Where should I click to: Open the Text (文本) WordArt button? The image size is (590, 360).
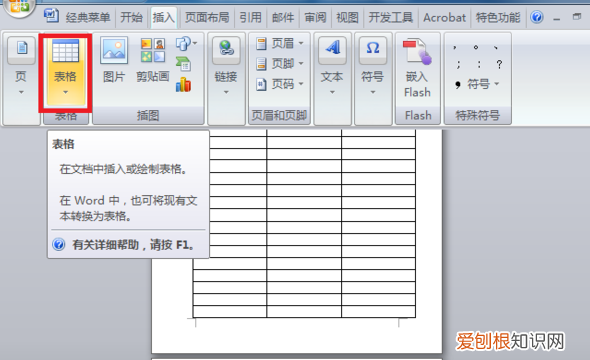[332, 65]
